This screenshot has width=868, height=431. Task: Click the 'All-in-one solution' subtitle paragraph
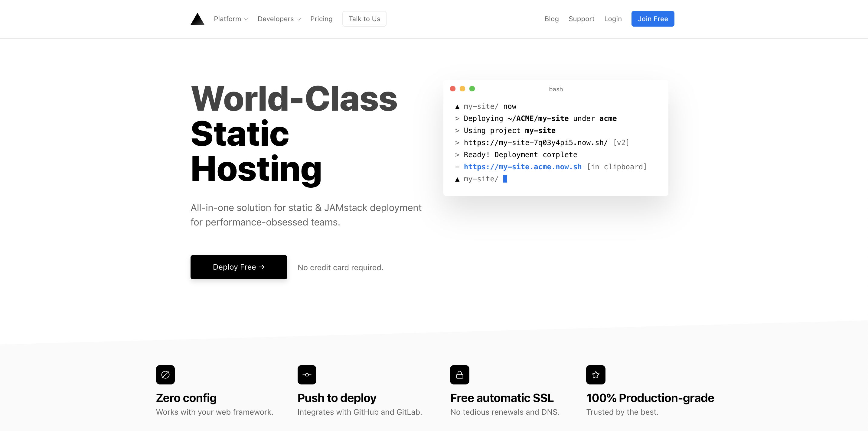pos(306,215)
